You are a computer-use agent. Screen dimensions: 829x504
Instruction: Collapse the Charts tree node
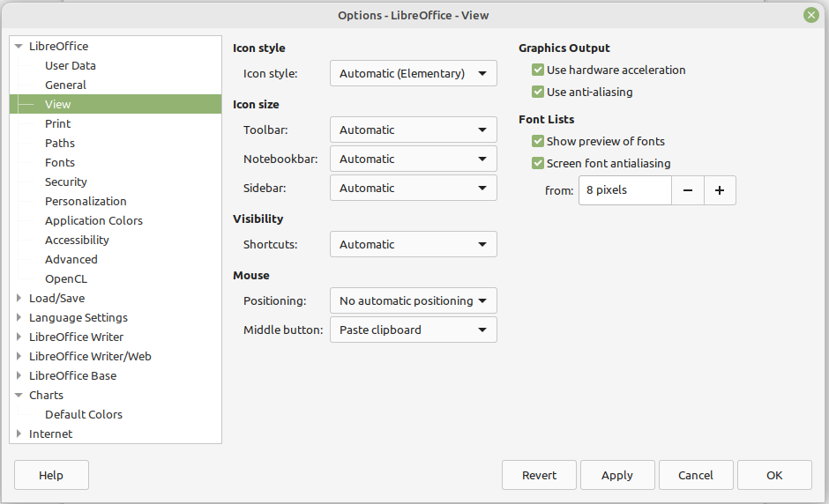point(19,395)
